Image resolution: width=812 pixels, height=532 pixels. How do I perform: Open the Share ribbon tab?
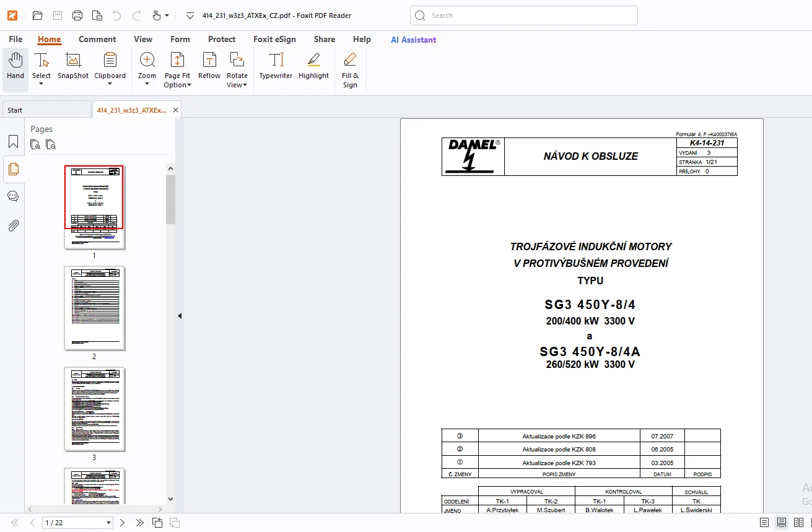325,39
